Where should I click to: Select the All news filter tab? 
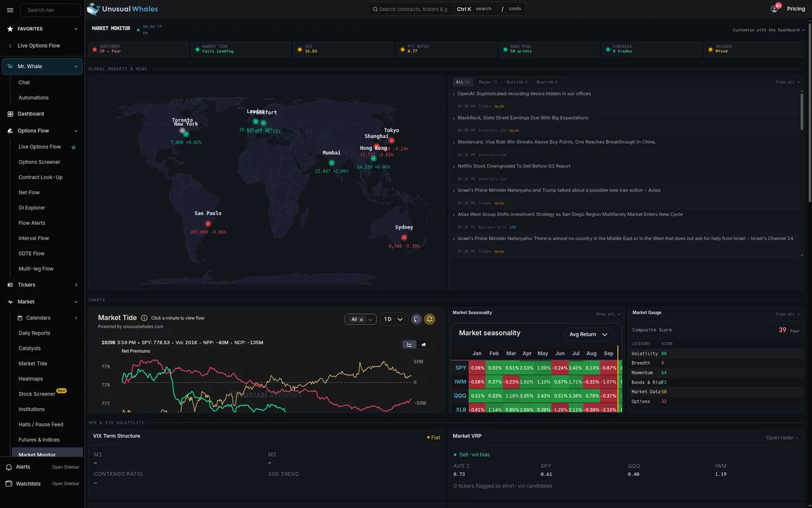tap(462, 82)
